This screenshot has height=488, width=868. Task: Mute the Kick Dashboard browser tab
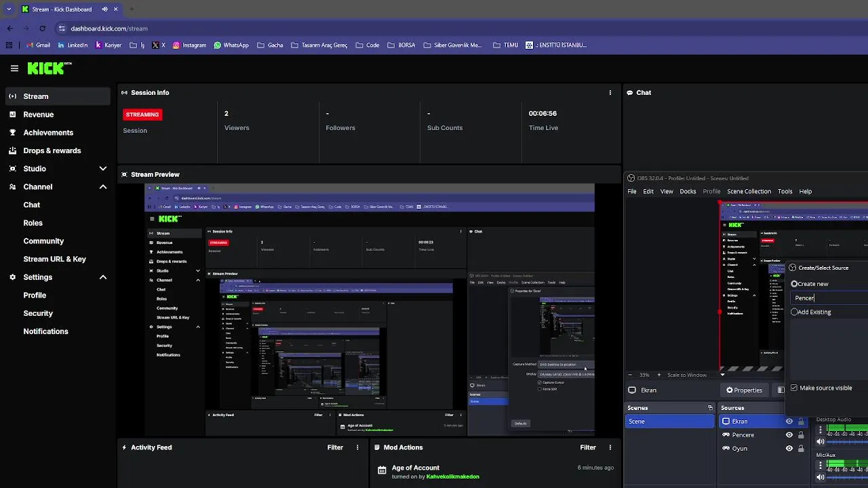click(104, 9)
